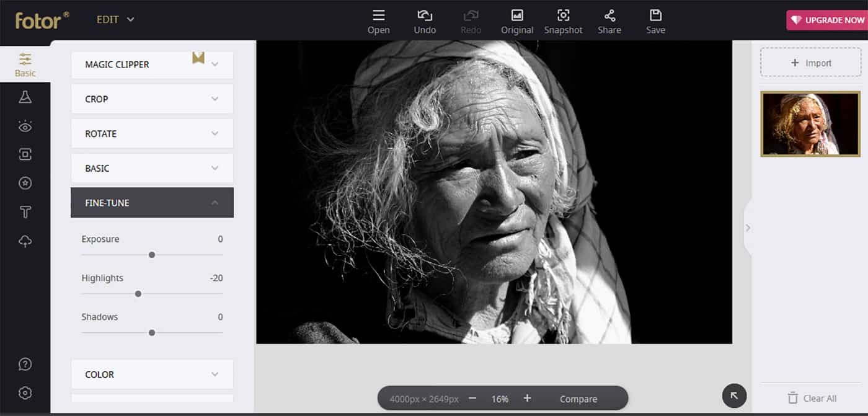The width and height of the screenshot is (868, 416).
Task: Click the diagonal arrow icon
Action: pos(735,396)
